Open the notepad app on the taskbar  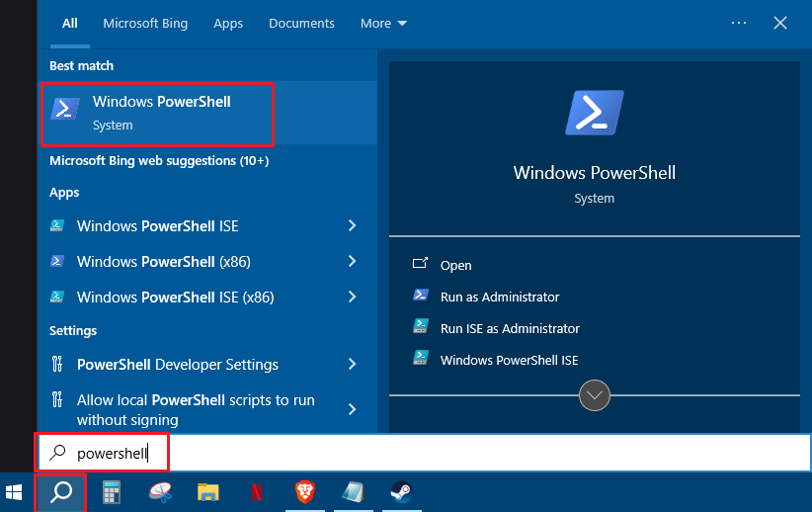pyautogui.click(x=354, y=492)
